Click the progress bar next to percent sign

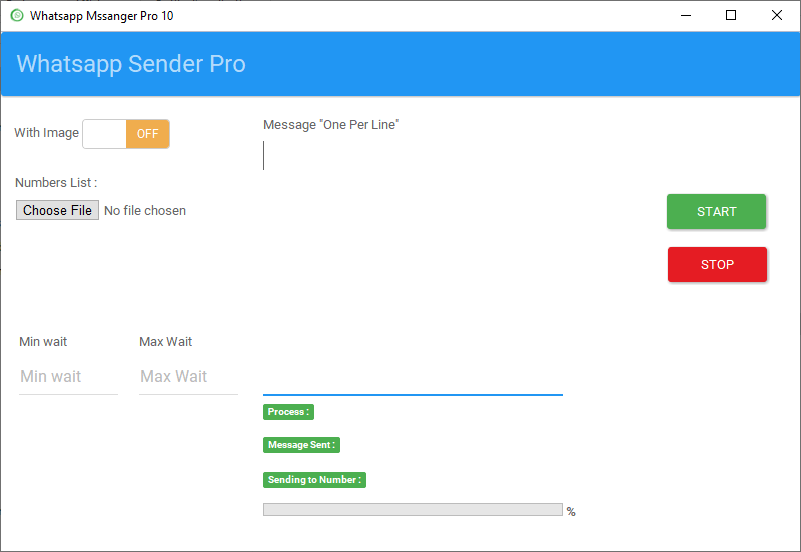coord(413,510)
